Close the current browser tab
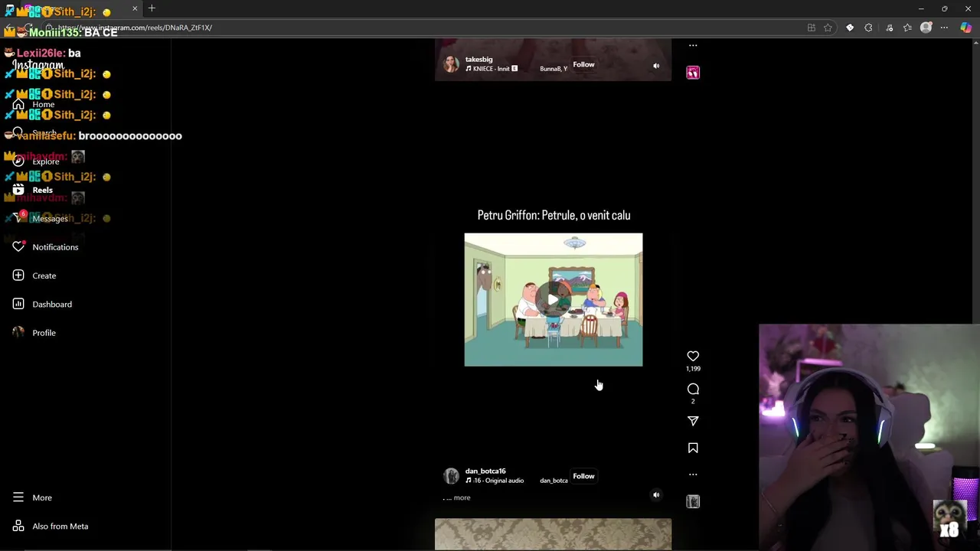The height and width of the screenshot is (551, 980). [x=135, y=8]
